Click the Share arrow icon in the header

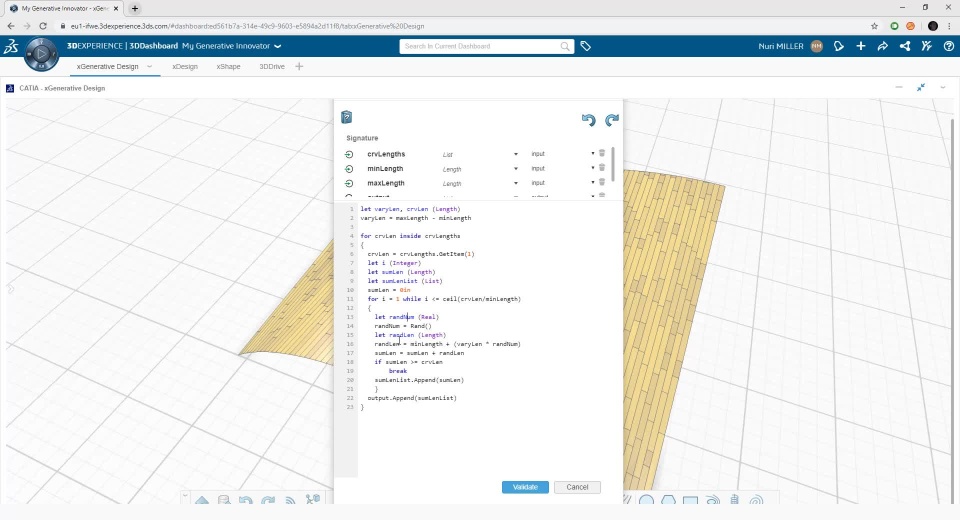pos(882,46)
